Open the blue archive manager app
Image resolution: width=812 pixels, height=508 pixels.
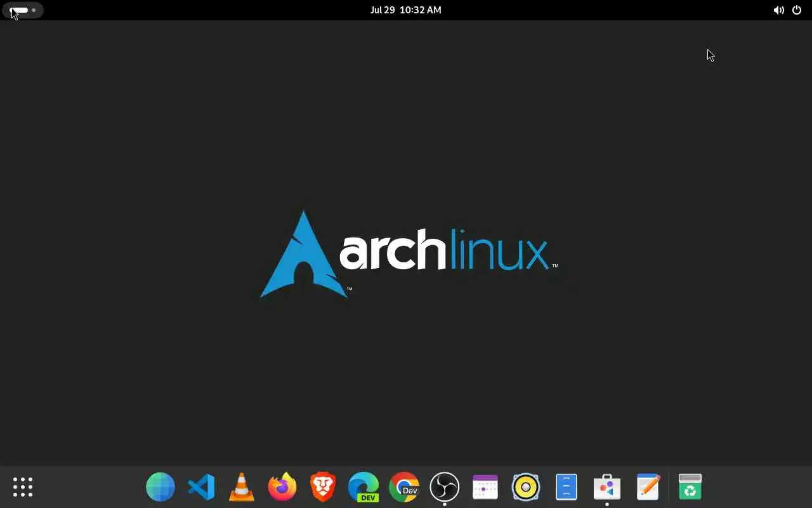(x=566, y=487)
